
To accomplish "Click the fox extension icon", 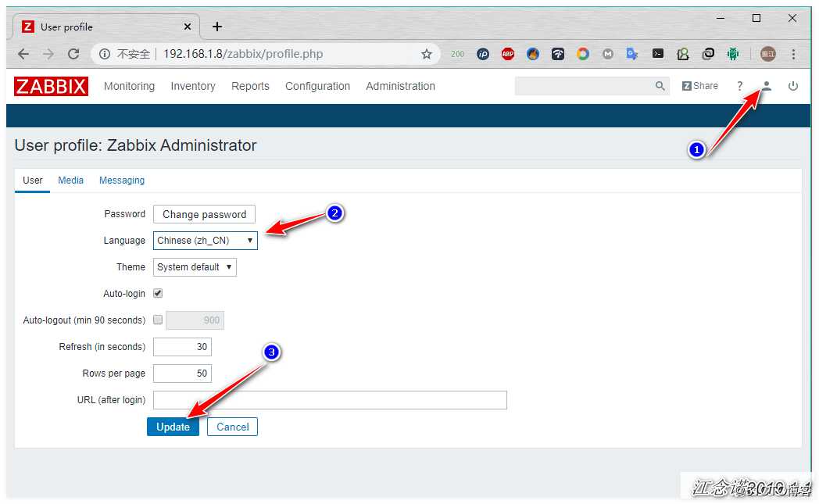I will 533,54.
